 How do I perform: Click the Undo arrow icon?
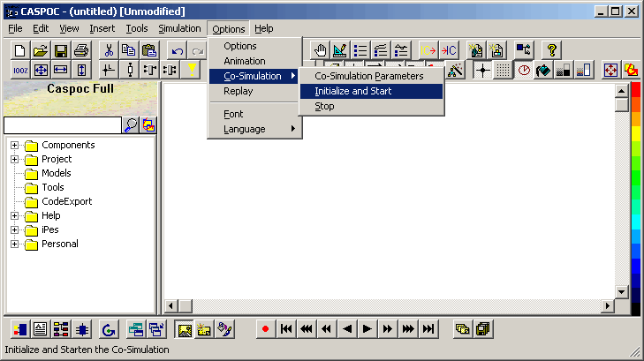tap(178, 50)
